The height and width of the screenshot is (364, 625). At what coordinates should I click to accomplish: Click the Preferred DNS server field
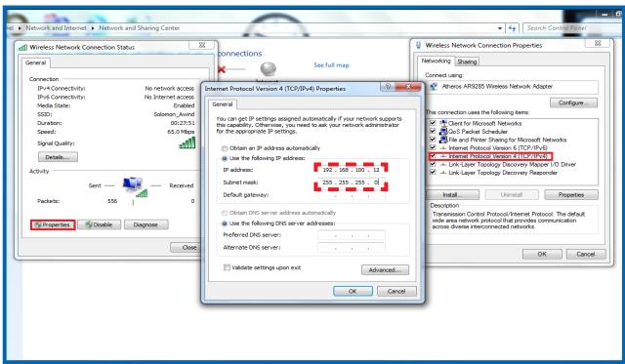(352, 235)
